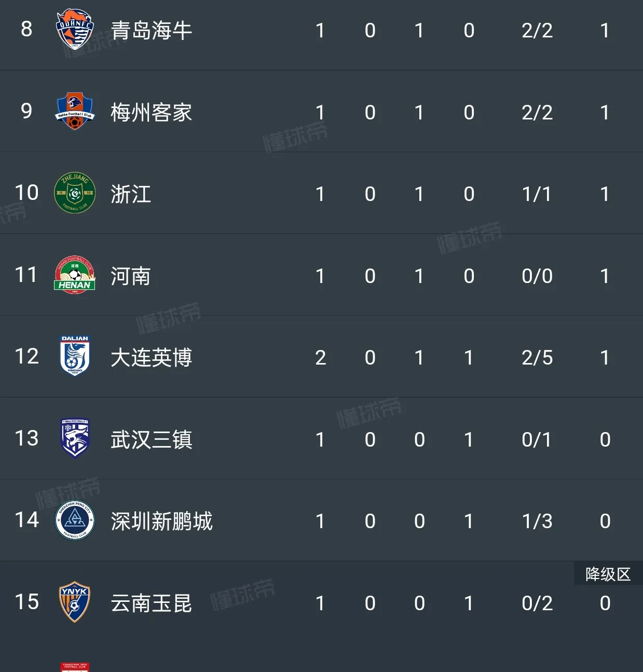Image resolution: width=643 pixels, height=672 pixels.
Task: Select the 2/5 goals value for 大连英博
Action: pyautogui.click(x=537, y=357)
